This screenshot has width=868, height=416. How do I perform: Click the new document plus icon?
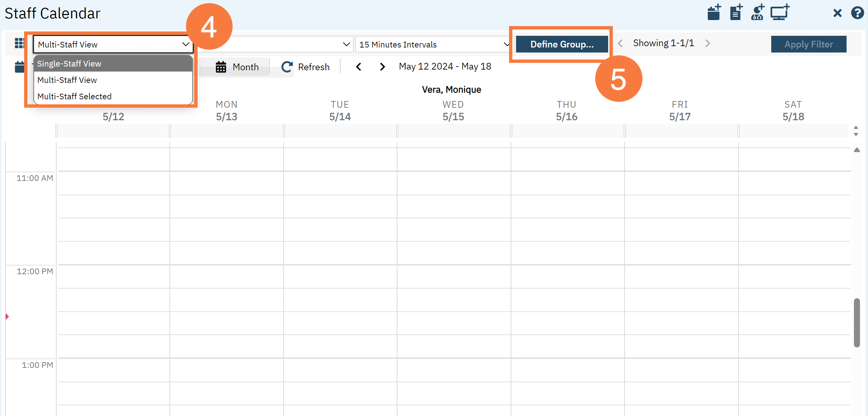736,13
